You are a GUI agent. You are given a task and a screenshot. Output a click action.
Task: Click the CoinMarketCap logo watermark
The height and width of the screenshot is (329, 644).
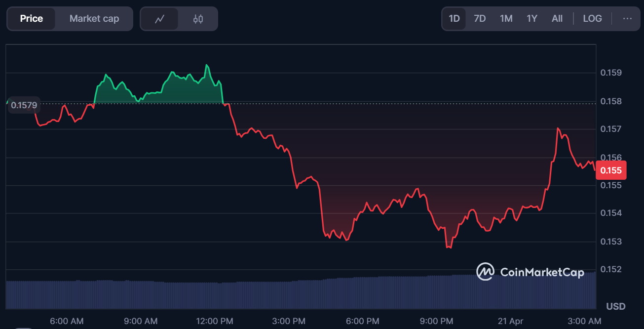[530, 272]
